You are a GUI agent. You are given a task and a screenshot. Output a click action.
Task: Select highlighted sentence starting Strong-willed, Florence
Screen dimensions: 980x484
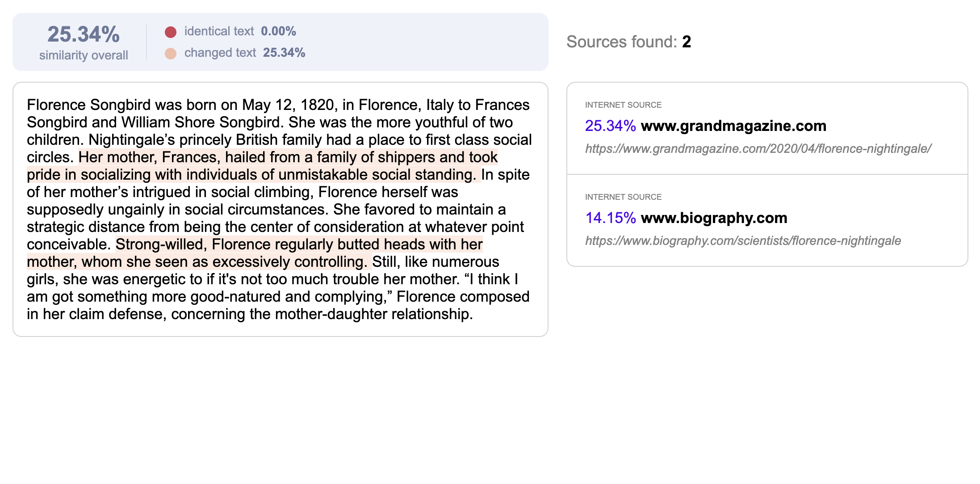coord(255,253)
